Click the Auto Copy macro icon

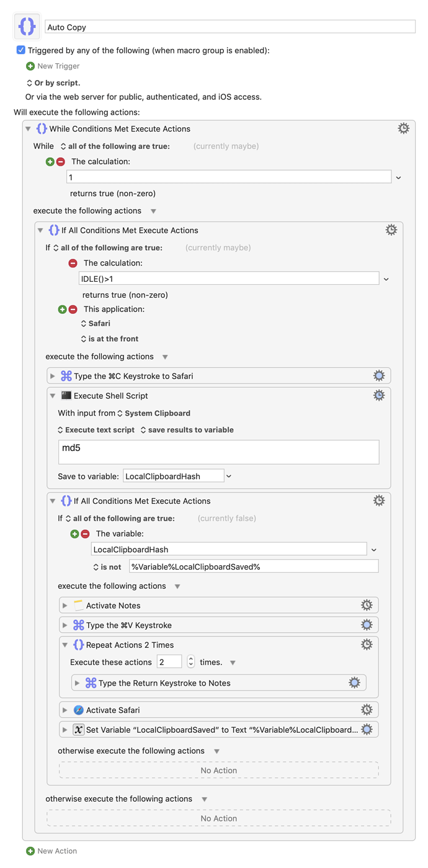(x=27, y=27)
